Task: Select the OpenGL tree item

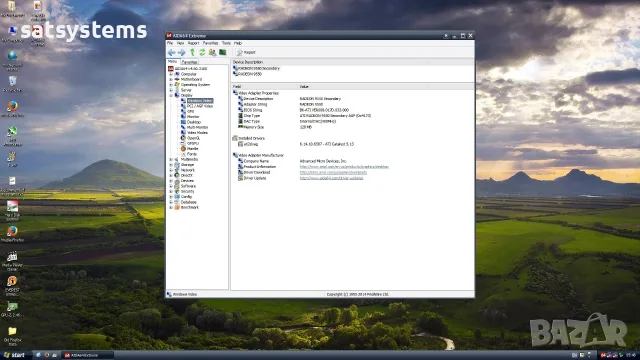Action: (193, 138)
